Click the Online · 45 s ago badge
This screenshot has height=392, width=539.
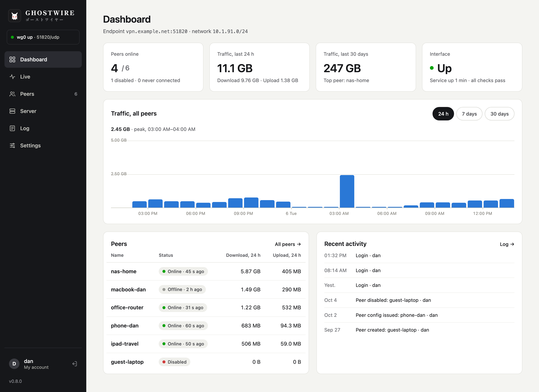coord(183,271)
